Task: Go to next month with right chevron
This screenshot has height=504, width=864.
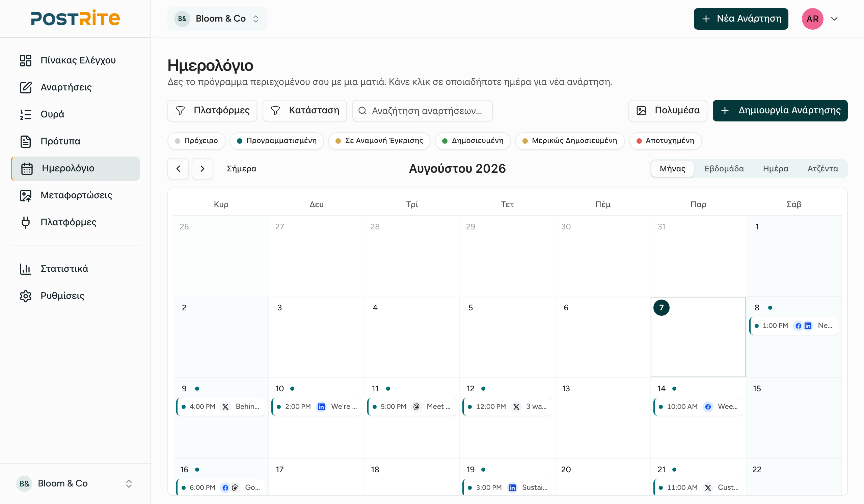Action: click(202, 169)
